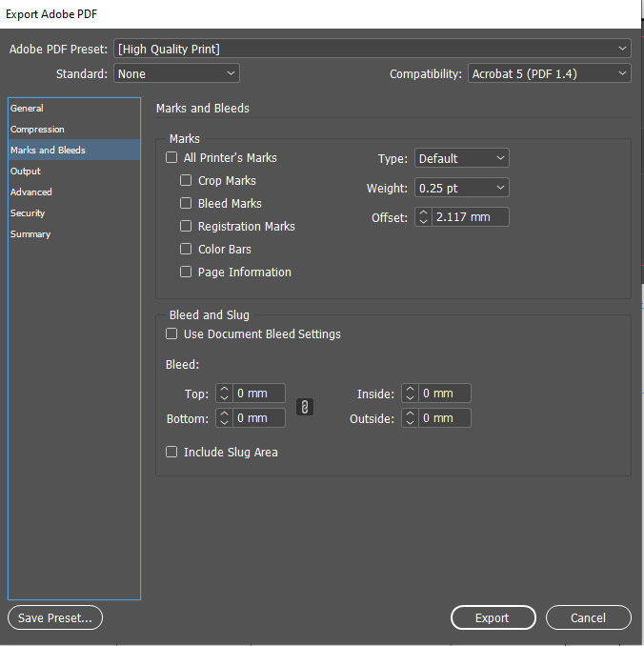Viewport: 644px width, 646px height.
Task: Click the Top bleed value field
Action: click(259, 394)
